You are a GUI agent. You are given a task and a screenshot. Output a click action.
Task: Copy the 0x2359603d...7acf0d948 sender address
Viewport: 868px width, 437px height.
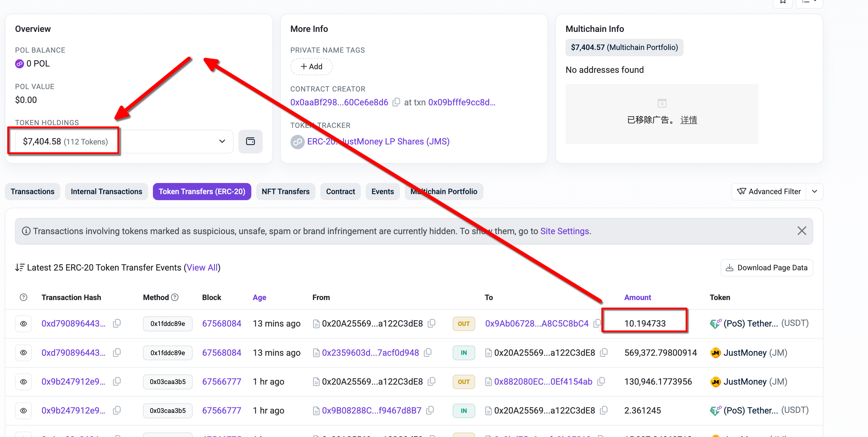pos(428,352)
